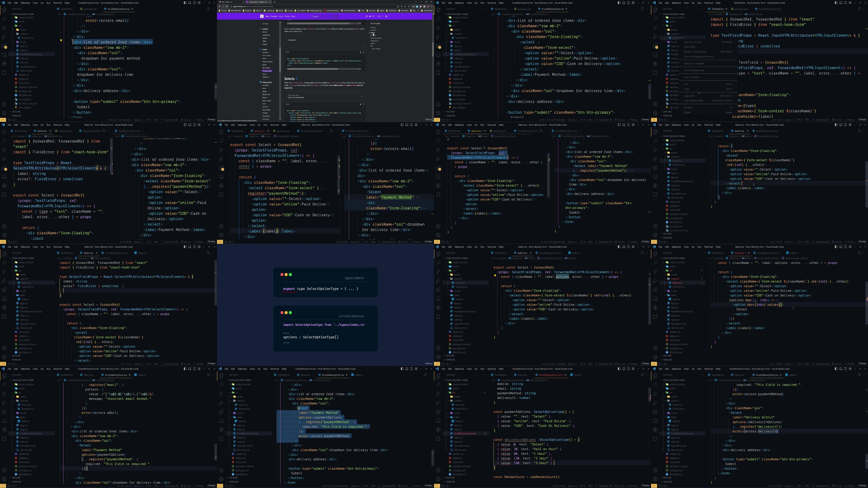Viewport: 868px width, 488px height.
Task: Toggle Primary Side Bar in the top-left VS Code window
Action: pos(185,3)
